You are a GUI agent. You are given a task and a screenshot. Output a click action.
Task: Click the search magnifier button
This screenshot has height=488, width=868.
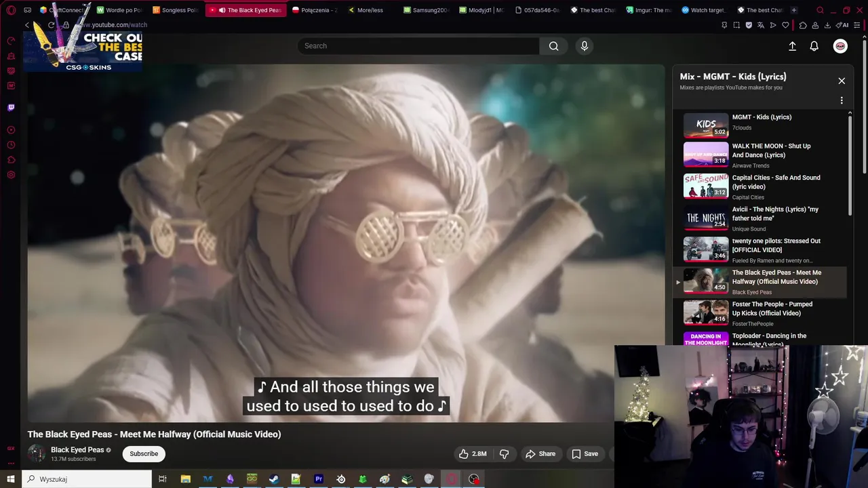coord(554,46)
